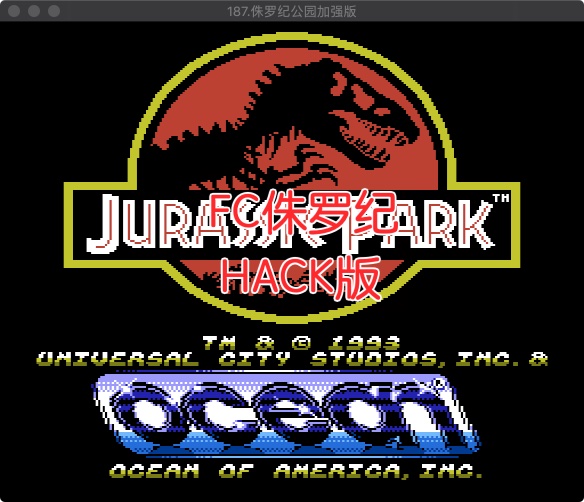Minimize the game window
This screenshot has height=502, width=584.
coord(34,11)
